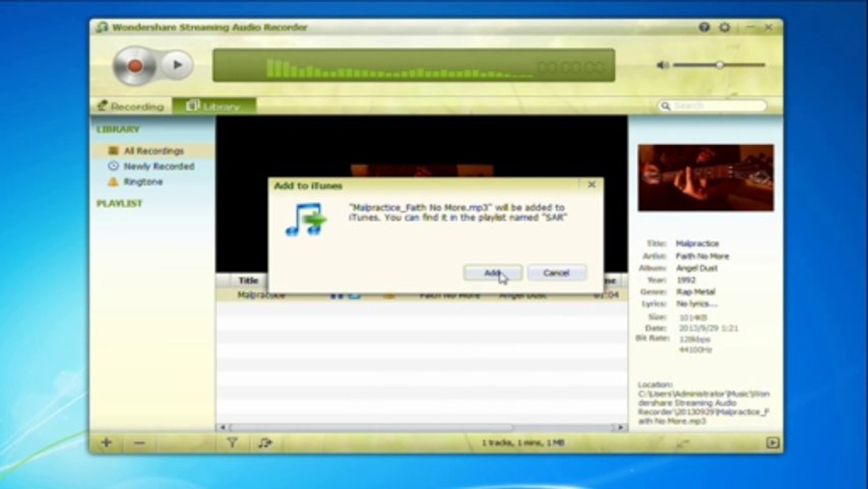Click the LIBRARY heading in the sidebar
868x489 pixels.
(x=118, y=129)
